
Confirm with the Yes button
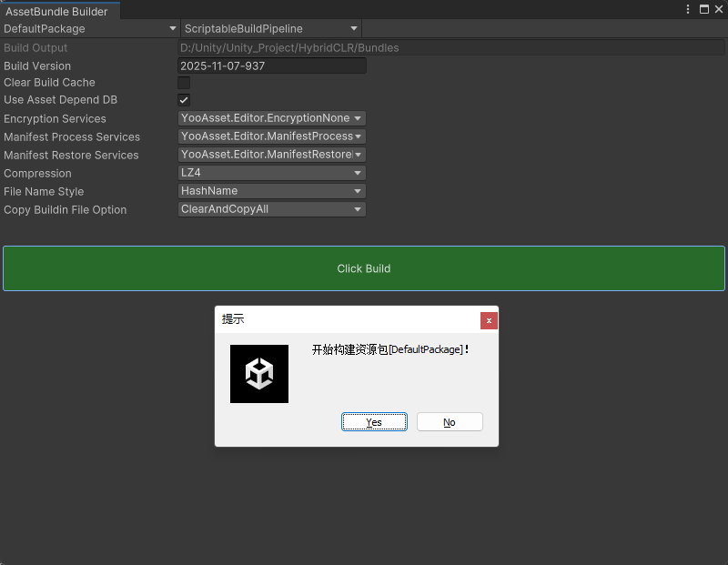(x=374, y=422)
